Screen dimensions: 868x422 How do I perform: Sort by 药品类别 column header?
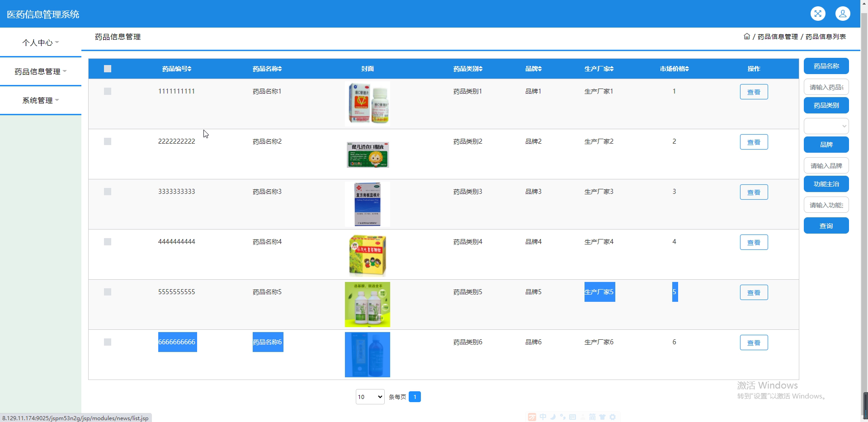(468, 69)
